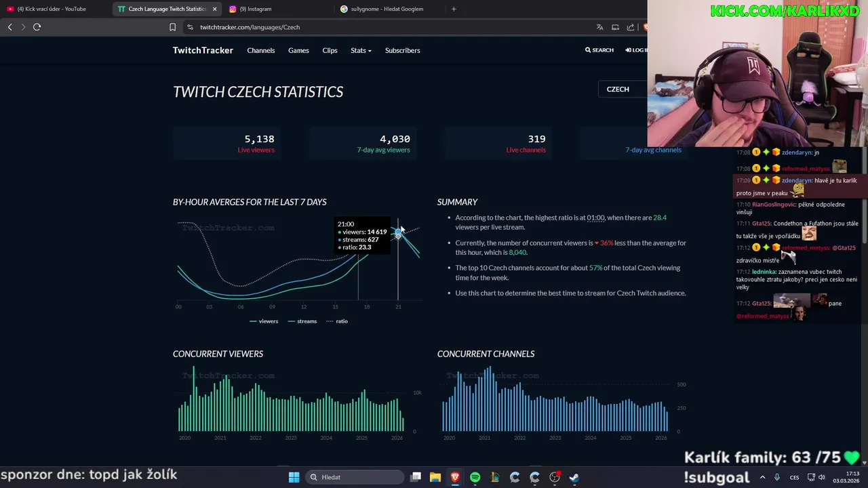Open File Explorer from the taskbar
This screenshot has height=488, width=868.
pos(435,477)
